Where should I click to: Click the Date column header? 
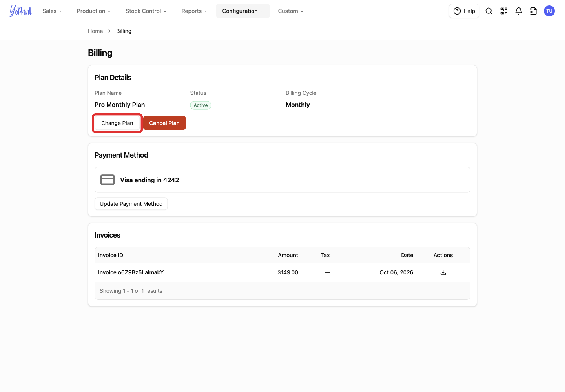(407, 255)
